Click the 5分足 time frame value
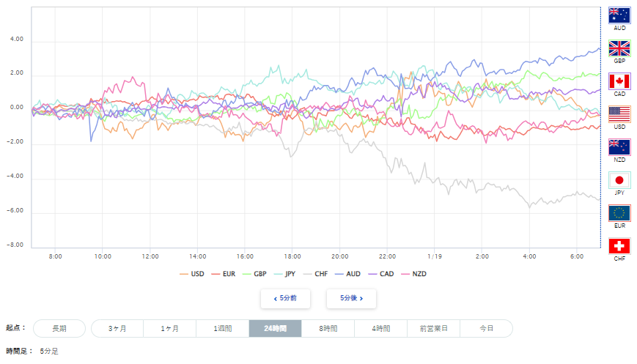The image size is (637, 364). (x=49, y=351)
